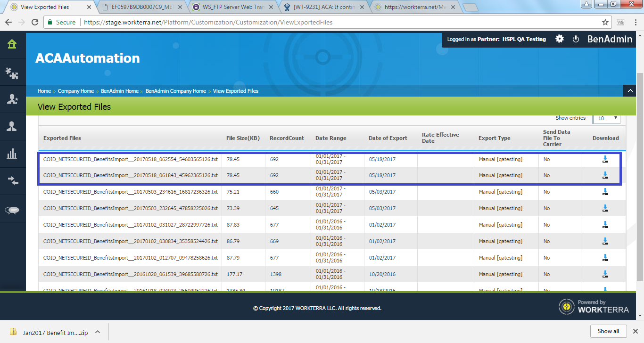
Task: Click Show all downloads button
Action: click(x=608, y=331)
